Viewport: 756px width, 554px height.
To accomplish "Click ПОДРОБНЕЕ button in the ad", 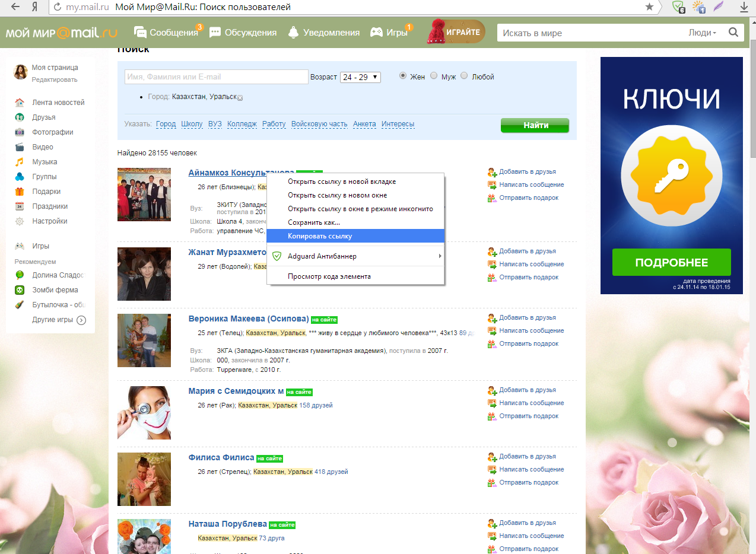I will coord(671,262).
